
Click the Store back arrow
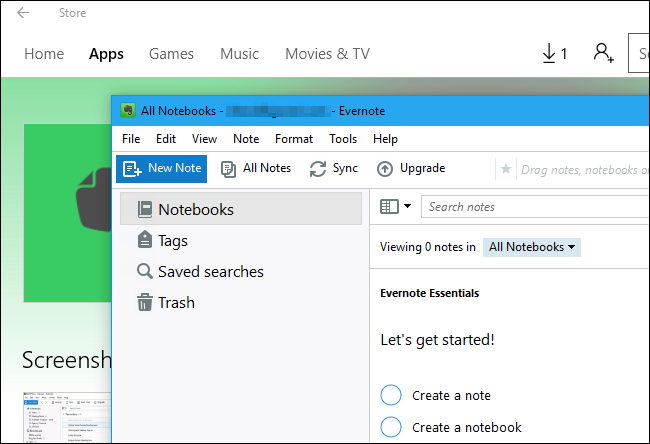click(23, 13)
